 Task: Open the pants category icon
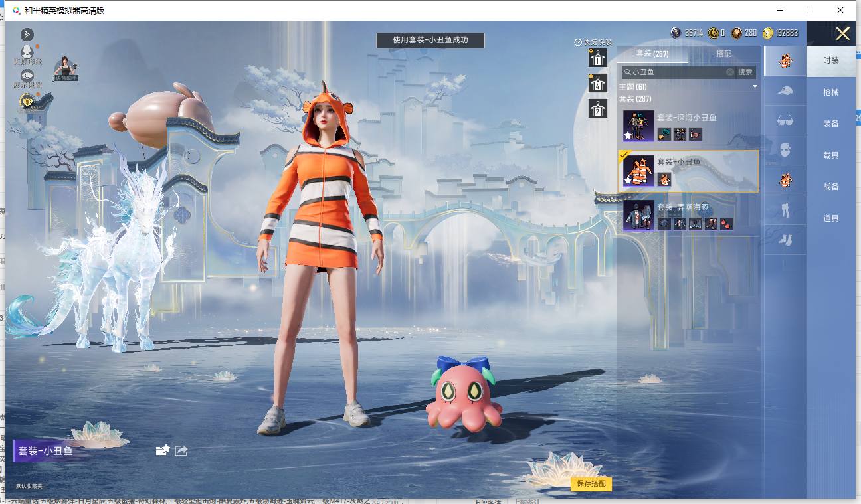pyautogui.click(x=785, y=210)
